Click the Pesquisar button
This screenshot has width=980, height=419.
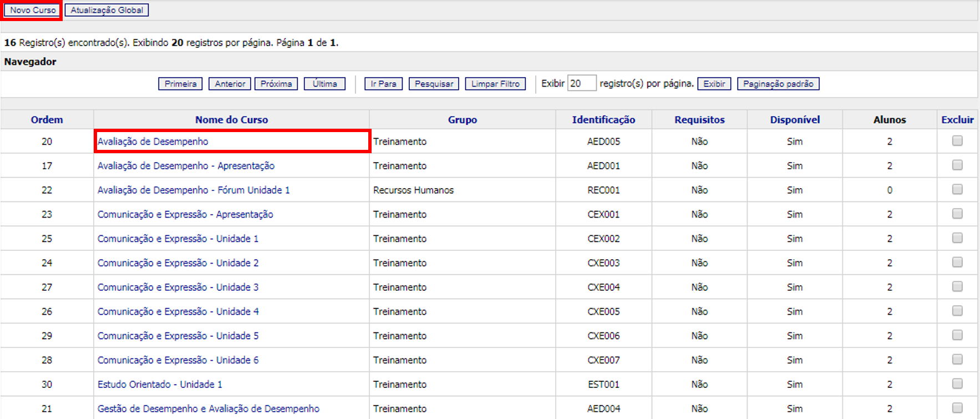point(434,84)
